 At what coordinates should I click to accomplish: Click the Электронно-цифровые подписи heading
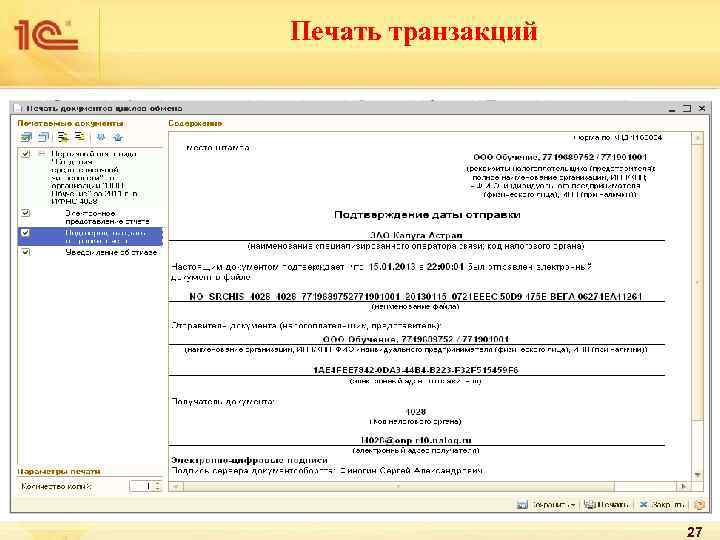(249, 460)
